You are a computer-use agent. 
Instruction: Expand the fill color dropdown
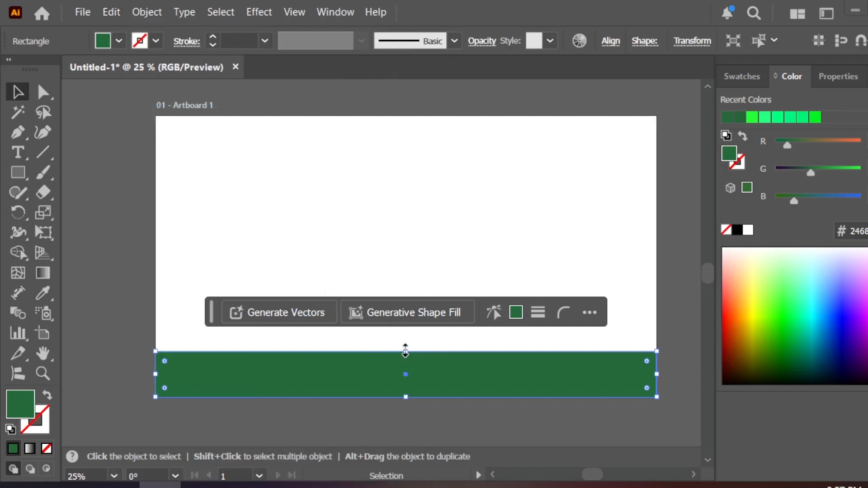click(x=119, y=41)
